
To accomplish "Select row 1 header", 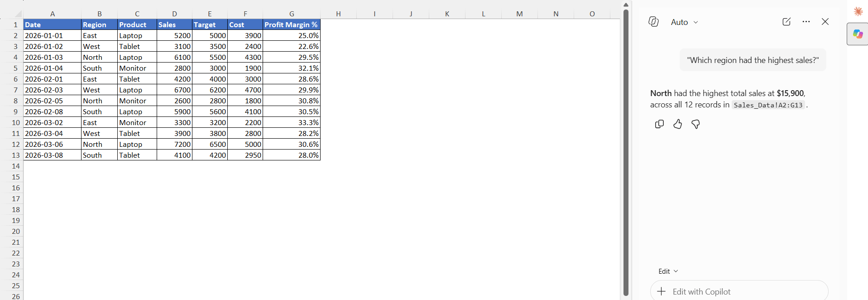I will click(x=15, y=24).
